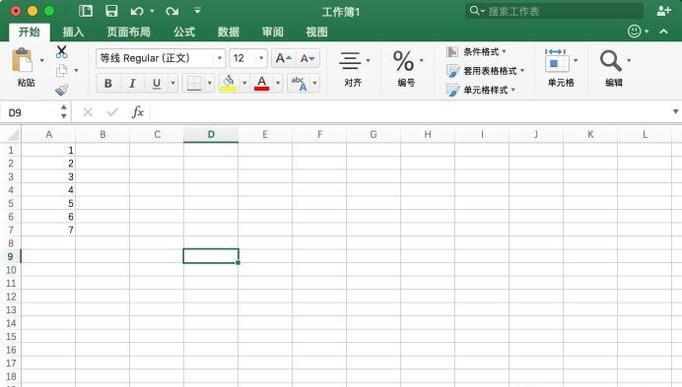
Task: Click the Redo arrow icon
Action: tap(172, 11)
